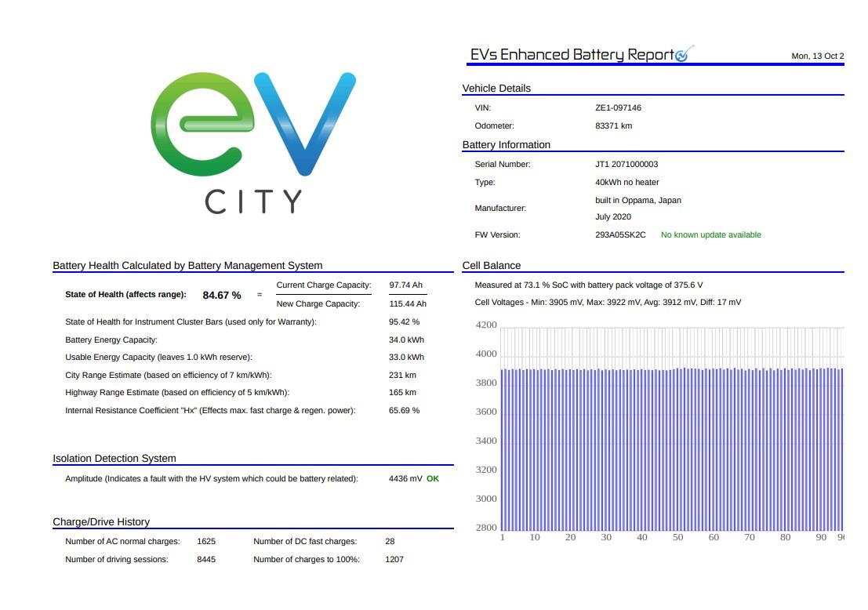868x610 pixels.
Task: Click the Charge/Drive History heading
Action: (x=101, y=522)
